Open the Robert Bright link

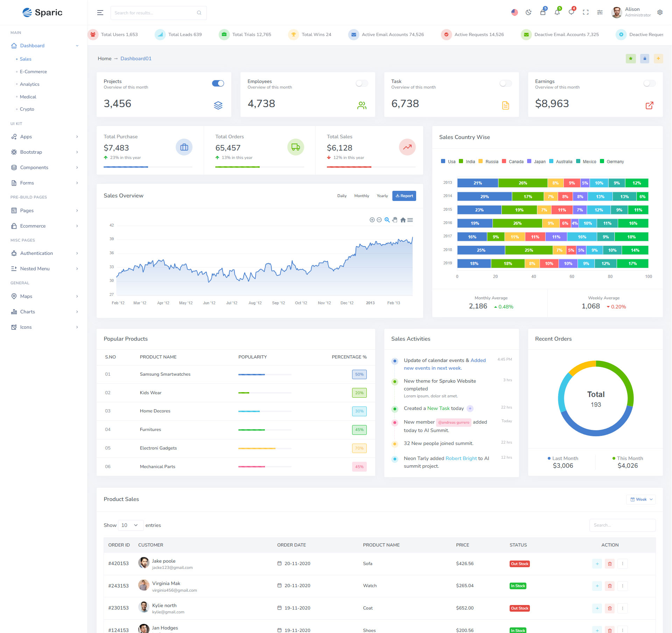[x=461, y=458]
